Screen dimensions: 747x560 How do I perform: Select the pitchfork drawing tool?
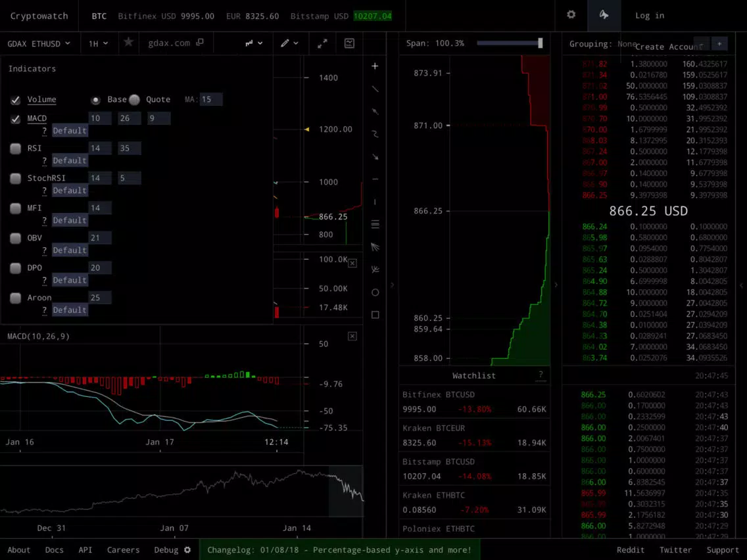pyautogui.click(x=375, y=269)
